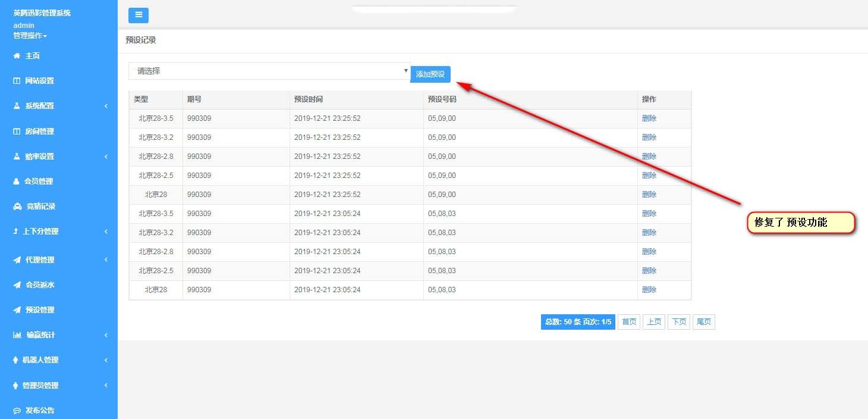Click the home icon beside 主页
Image resolution: width=868 pixels, height=419 pixels.
(x=17, y=56)
